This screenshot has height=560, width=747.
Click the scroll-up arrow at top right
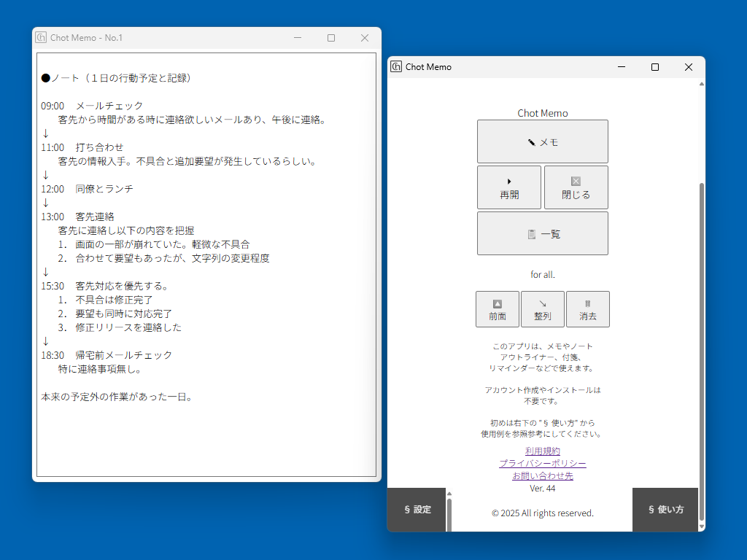click(x=702, y=84)
